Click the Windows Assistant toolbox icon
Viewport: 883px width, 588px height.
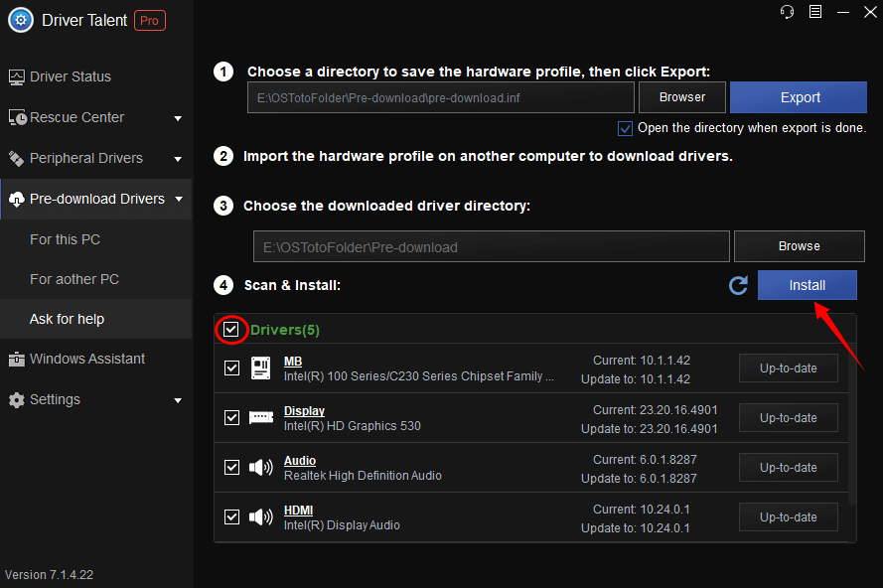point(16,360)
